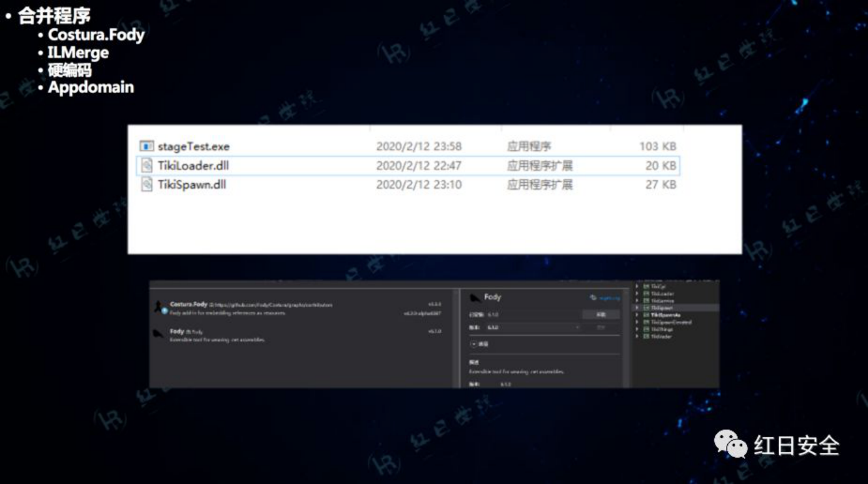868x484 pixels.
Task: Click the 应用程序扩展 type of TikiLoader.dll
Action: coord(540,165)
